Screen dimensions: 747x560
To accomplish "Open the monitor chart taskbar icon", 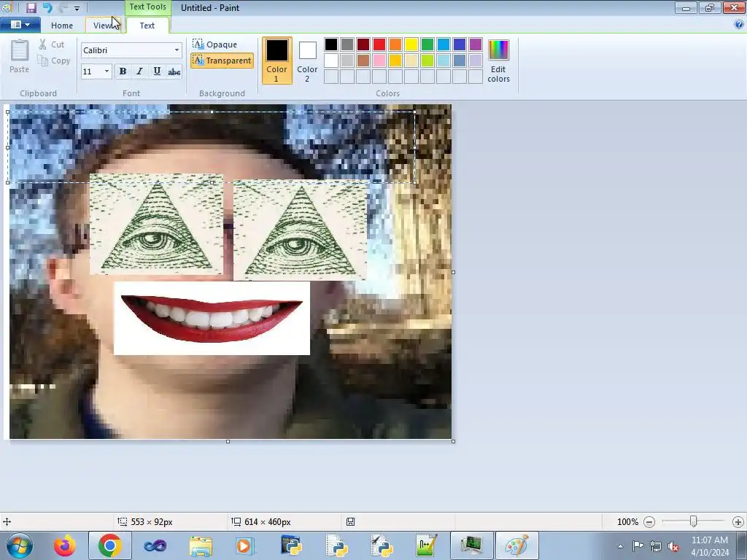I will click(x=471, y=545).
